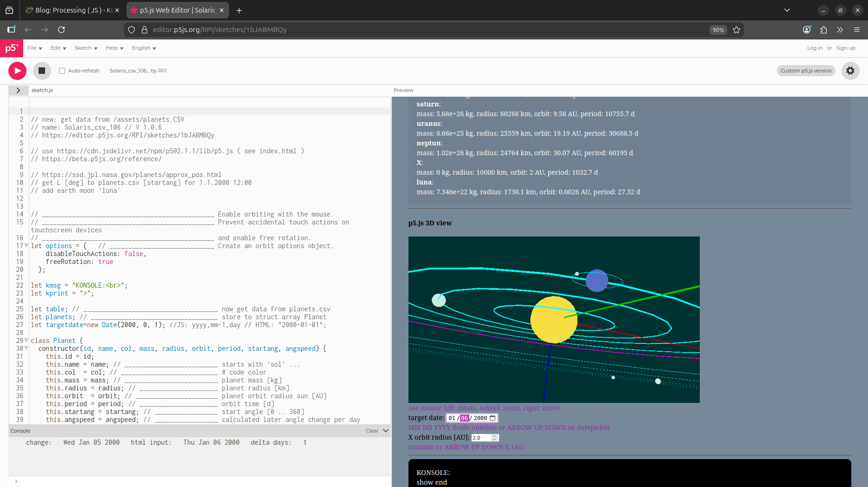The height and width of the screenshot is (487, 868).
Task: Clear the console output
Action: (372, 431)
